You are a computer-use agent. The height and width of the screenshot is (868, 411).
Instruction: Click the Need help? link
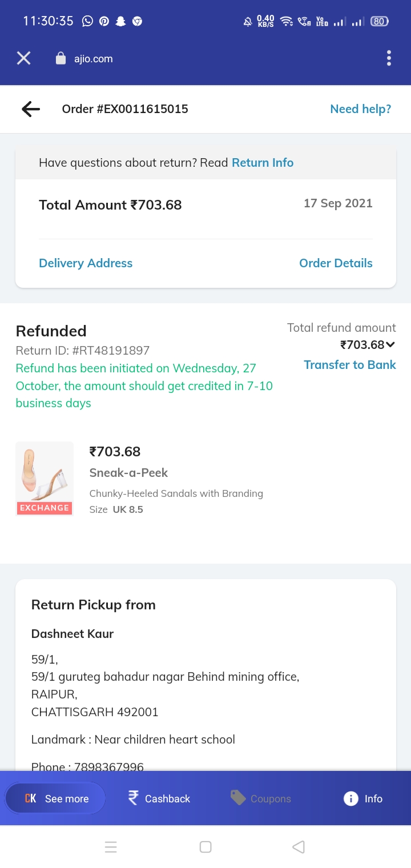click(x=360, y=109)
